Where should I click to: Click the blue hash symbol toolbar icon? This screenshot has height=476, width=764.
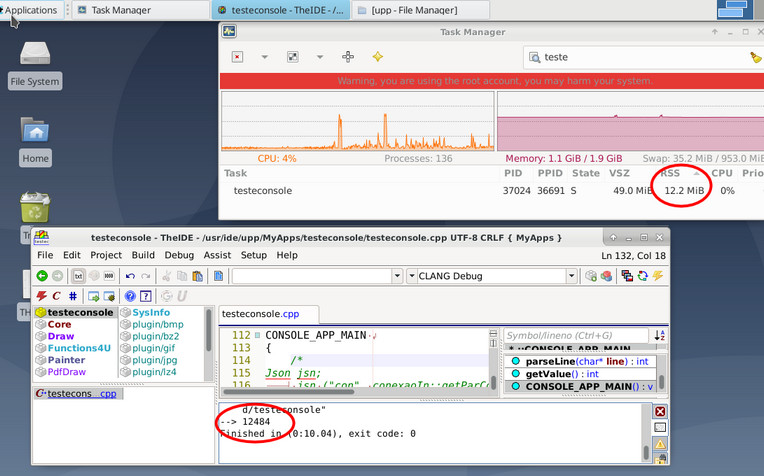point(73,296)
